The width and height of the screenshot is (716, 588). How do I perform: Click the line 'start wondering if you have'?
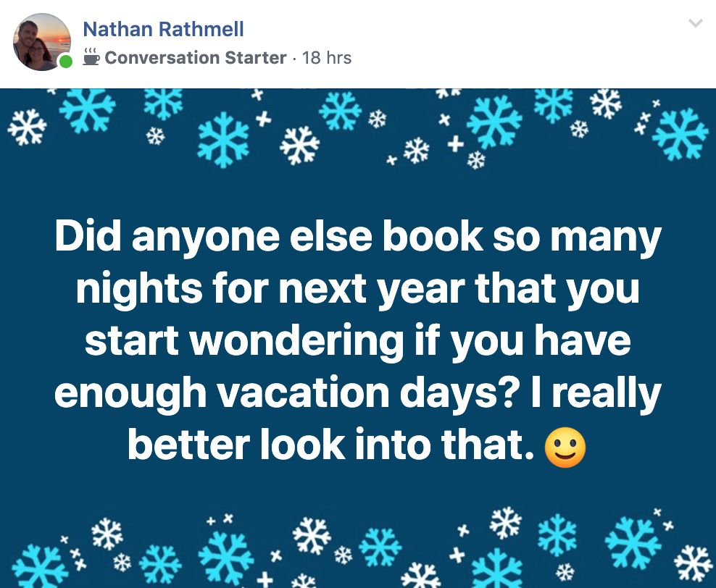358,341
